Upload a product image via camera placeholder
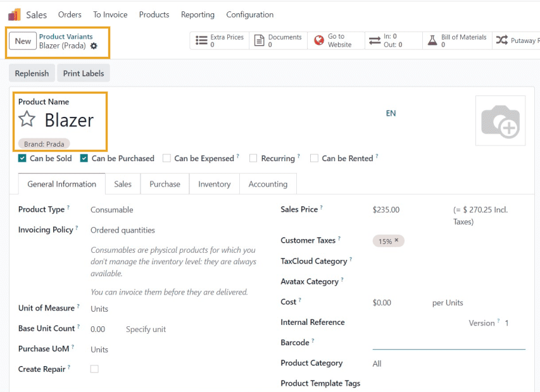The height and width of the screenshot is (392, 540). tap(500, 121)
